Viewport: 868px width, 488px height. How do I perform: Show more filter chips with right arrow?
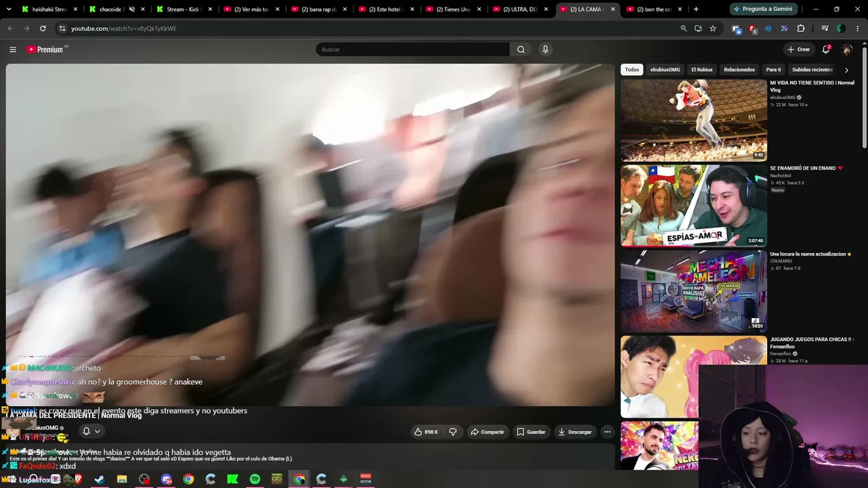846,70
